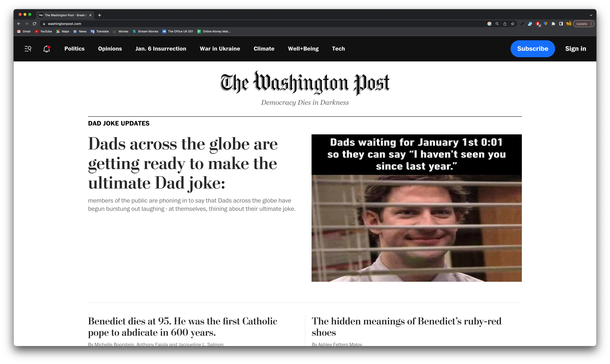The height and width of the screenshot is (364, 610).
Task: Click the red circular extension icon
Action: (538, 24)
